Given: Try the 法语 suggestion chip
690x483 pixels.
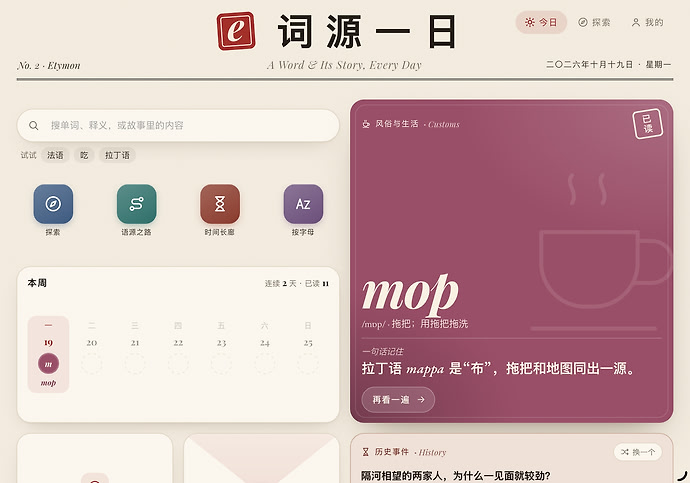Looking at the screenshot, I should pyautogui.click(x=55, y=155).
